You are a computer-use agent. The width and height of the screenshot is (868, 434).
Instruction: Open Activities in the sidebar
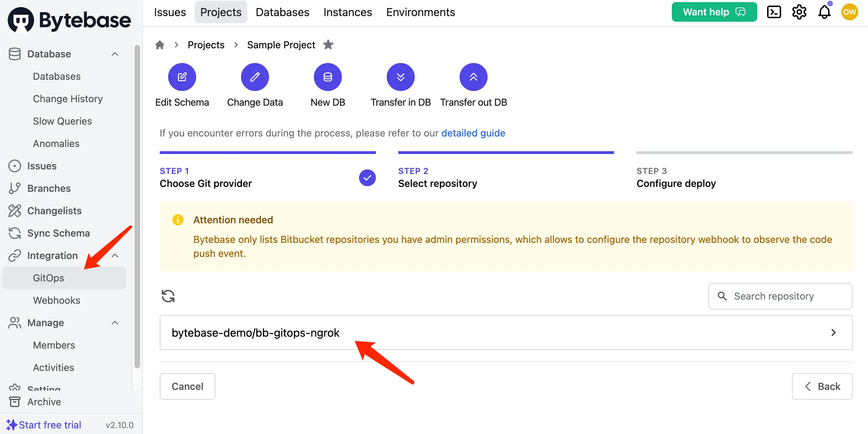tap(54, 367)
